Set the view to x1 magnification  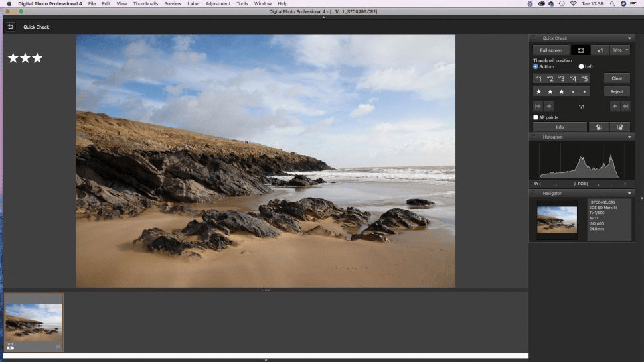600,50
